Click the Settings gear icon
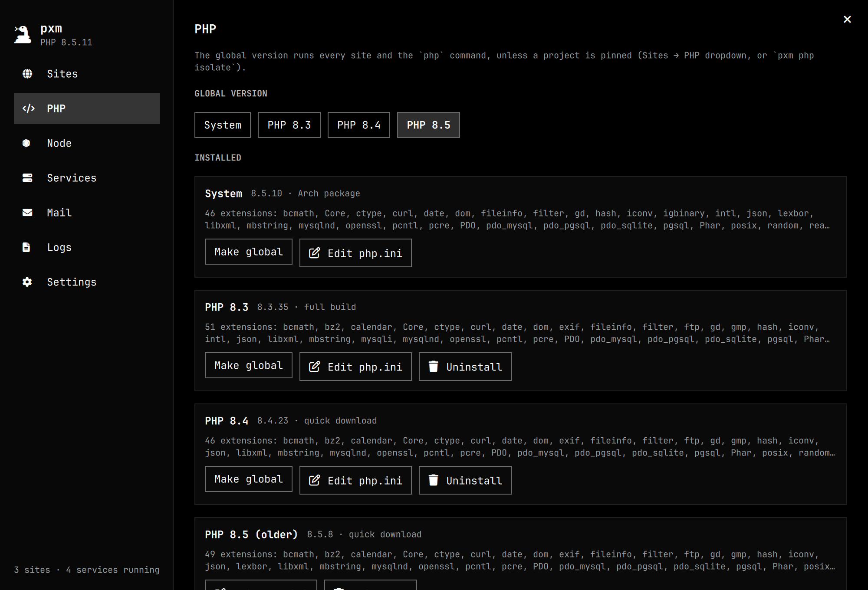Viewport: 868px width, 590px height. tap(27, 282)
